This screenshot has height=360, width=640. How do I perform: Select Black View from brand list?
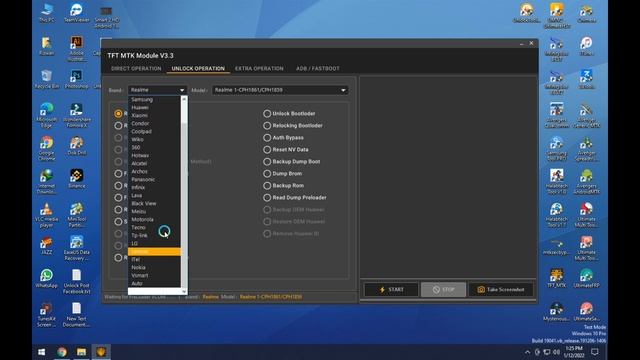(154, 203)
